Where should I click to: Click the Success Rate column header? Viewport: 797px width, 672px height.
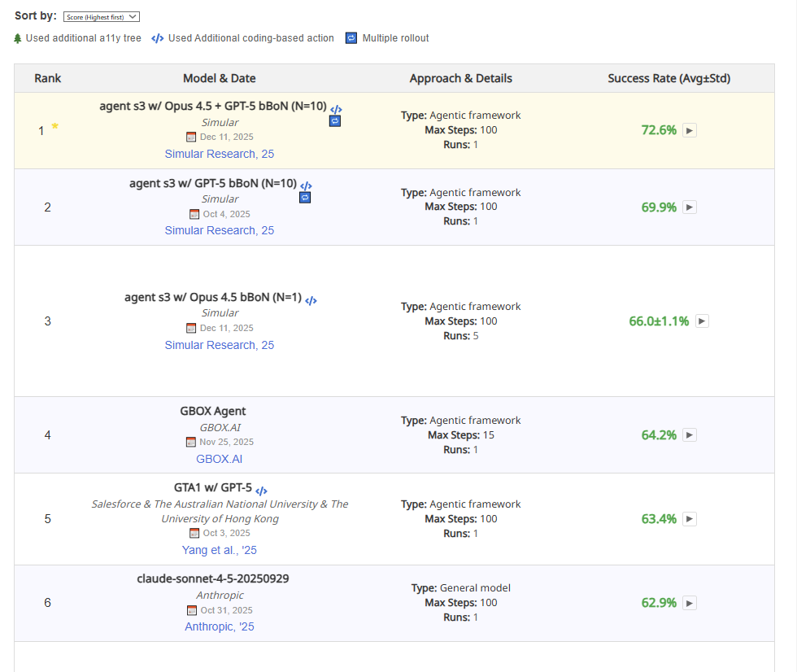[669, 79]
